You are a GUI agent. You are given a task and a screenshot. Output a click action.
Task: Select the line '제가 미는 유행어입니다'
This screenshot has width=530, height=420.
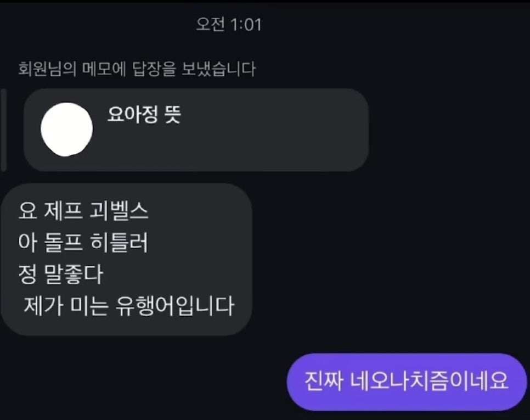[129, 306]
